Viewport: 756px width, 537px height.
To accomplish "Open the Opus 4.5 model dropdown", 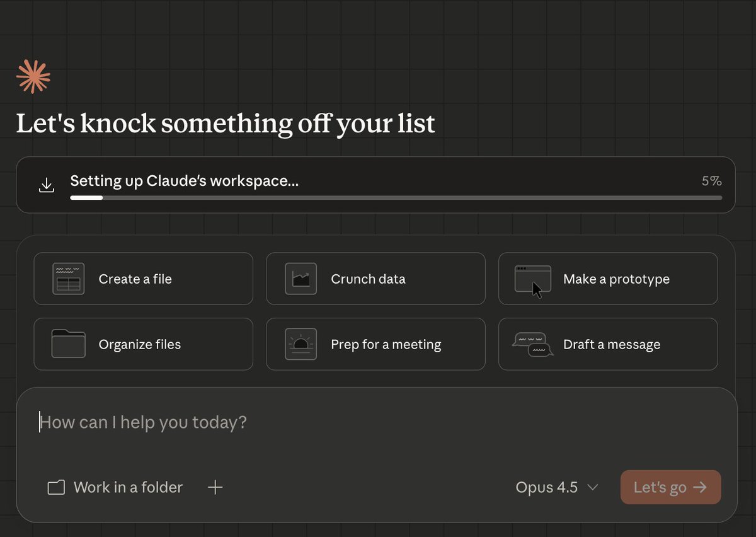I will (557, 487).
